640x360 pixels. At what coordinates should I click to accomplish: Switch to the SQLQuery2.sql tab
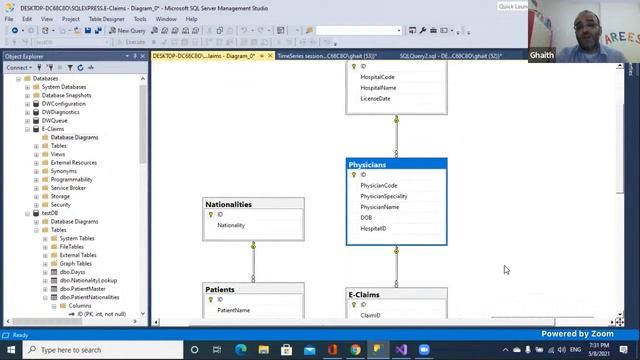point(451,56)
